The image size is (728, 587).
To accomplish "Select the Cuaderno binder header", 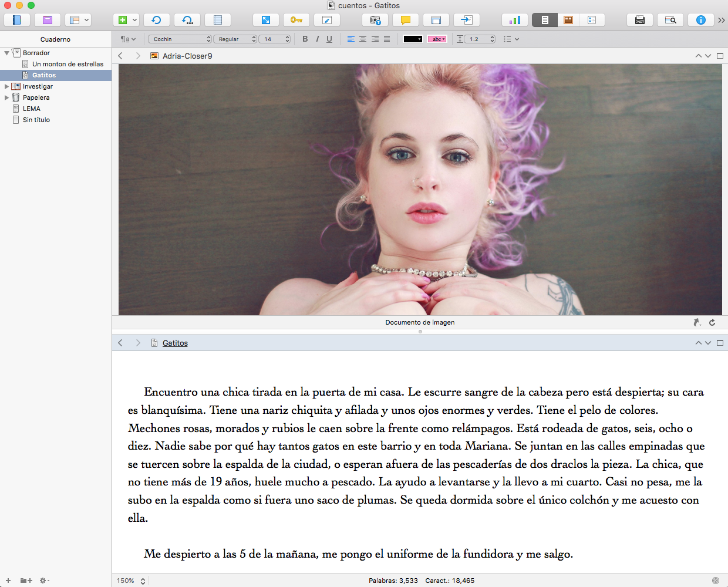I will pos(56,39).
